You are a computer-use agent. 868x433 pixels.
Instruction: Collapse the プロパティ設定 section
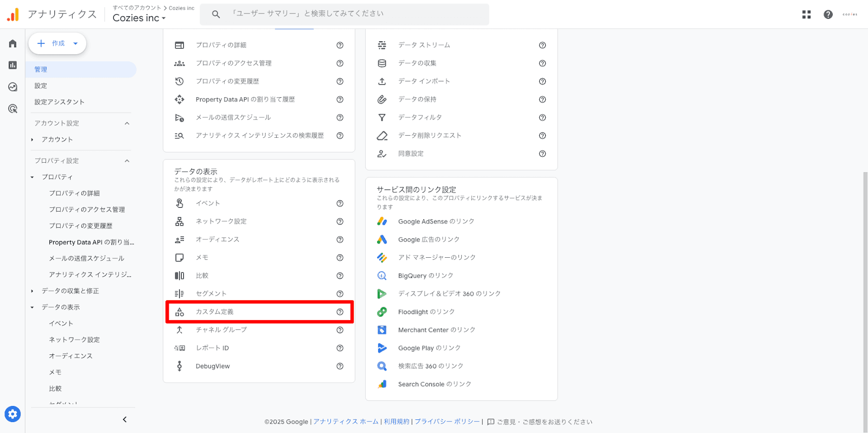point(127,161)
